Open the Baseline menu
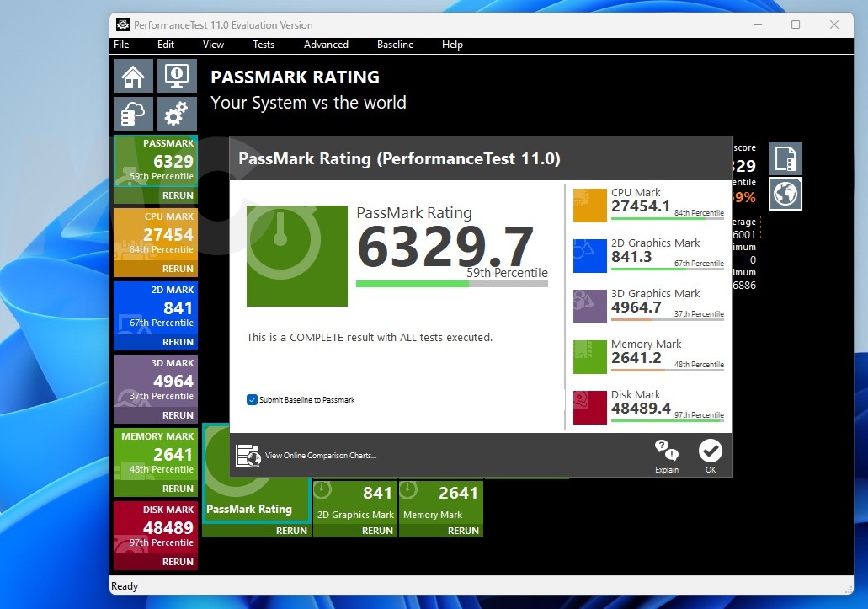The height and width of the screenshot is (609, 868). click(395, 45)
